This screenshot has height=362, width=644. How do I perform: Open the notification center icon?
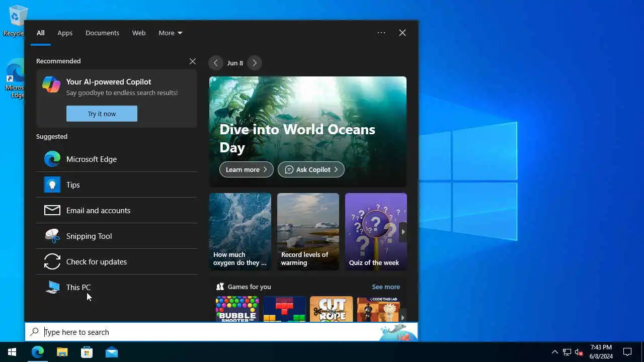627,352
